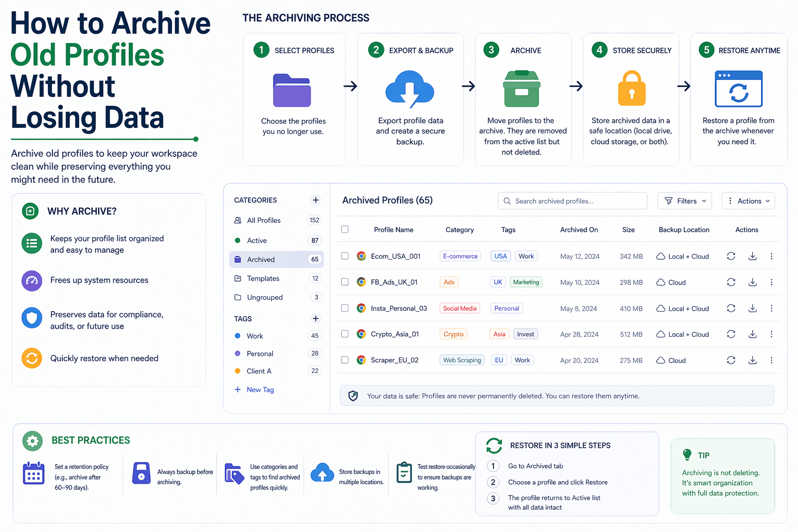This screenshot has width=798, height=532.
Task: Click the Ads category label
Action: click(x=449, y=282)
